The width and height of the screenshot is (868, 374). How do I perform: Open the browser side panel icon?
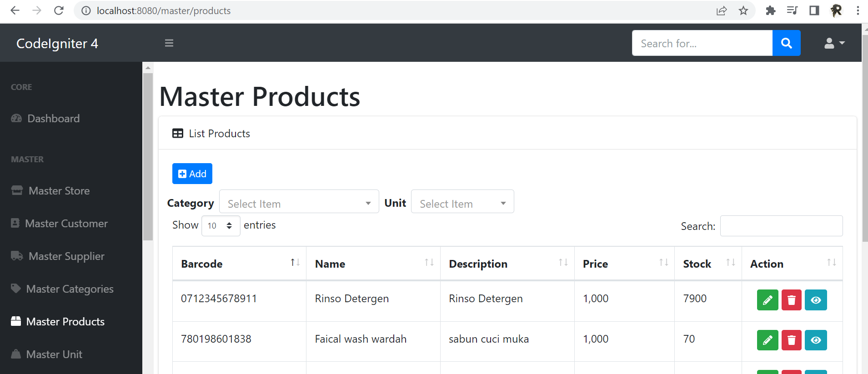[x=814, y=10]
